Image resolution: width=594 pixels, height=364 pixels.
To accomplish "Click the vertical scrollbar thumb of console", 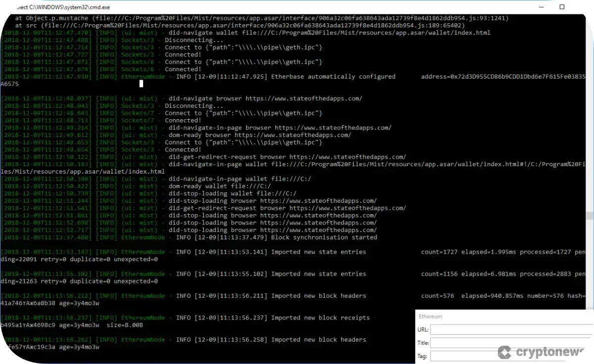I will click(589, 216).
